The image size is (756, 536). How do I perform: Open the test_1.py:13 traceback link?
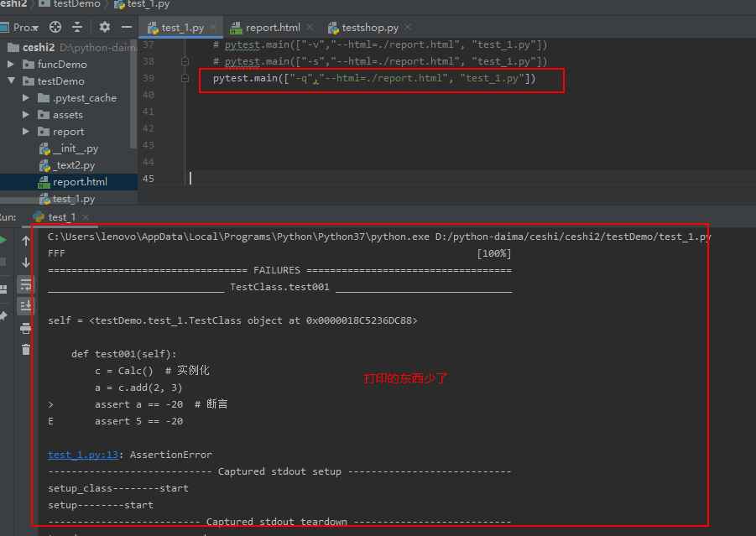click(83, 455)
